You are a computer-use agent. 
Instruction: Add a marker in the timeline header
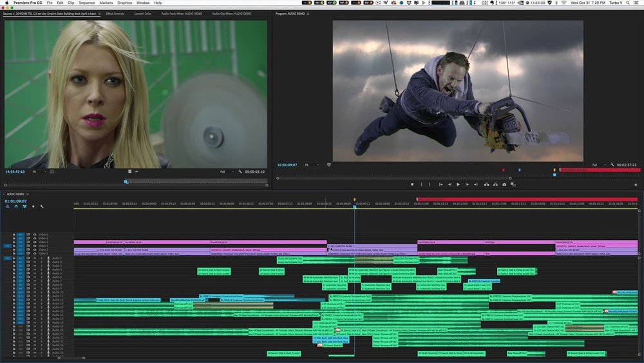pos(33,206)
